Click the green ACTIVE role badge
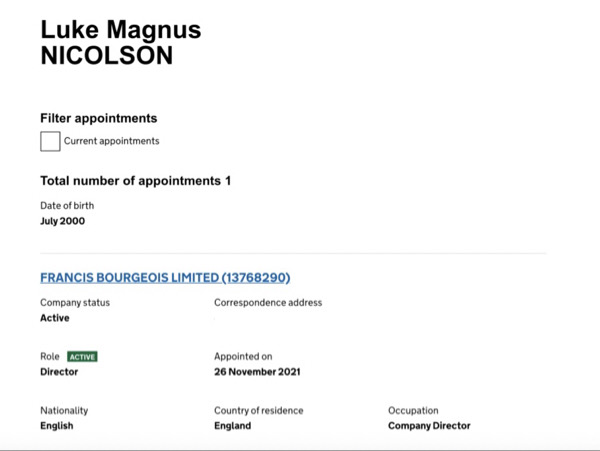The height and width of the screenshot is (451, 600). pyautogui.click(x=82, y=356)
